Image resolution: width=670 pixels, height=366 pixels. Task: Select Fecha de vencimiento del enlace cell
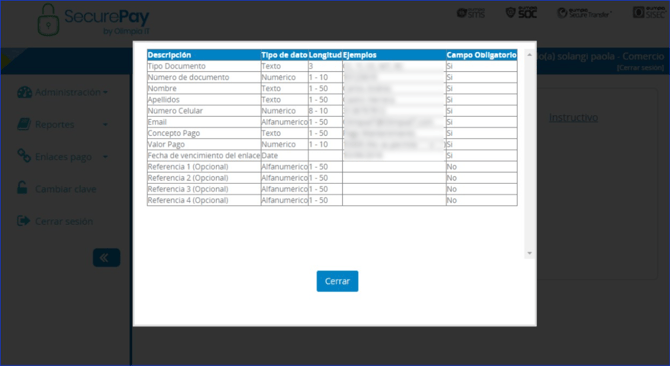[204, 155]
